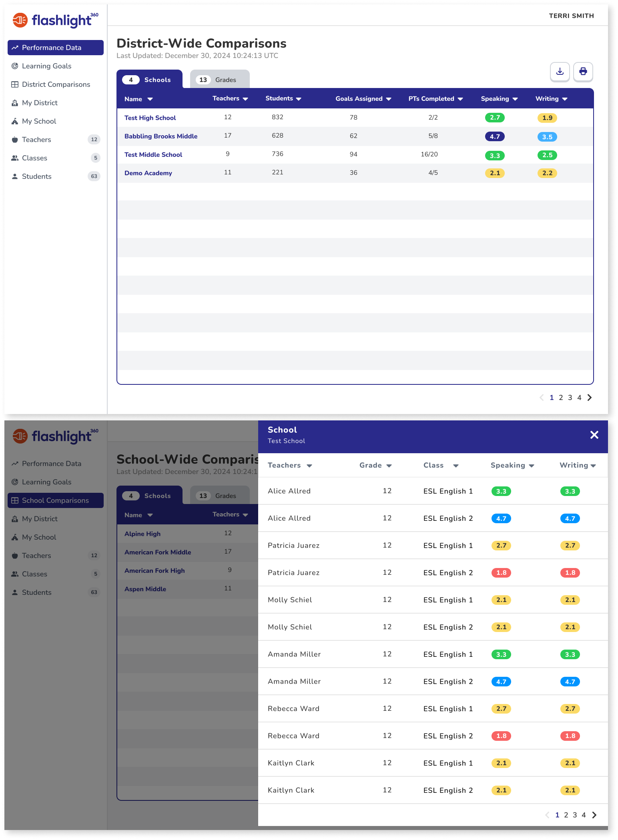Open Students in the bottom sidebar
The width and height of the screenshot is (618, 840).
tap(56, 592)
